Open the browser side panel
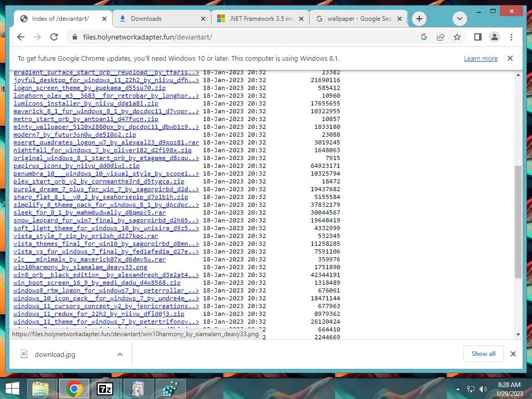Screen dimensions: 532x399 pos(478,37)
